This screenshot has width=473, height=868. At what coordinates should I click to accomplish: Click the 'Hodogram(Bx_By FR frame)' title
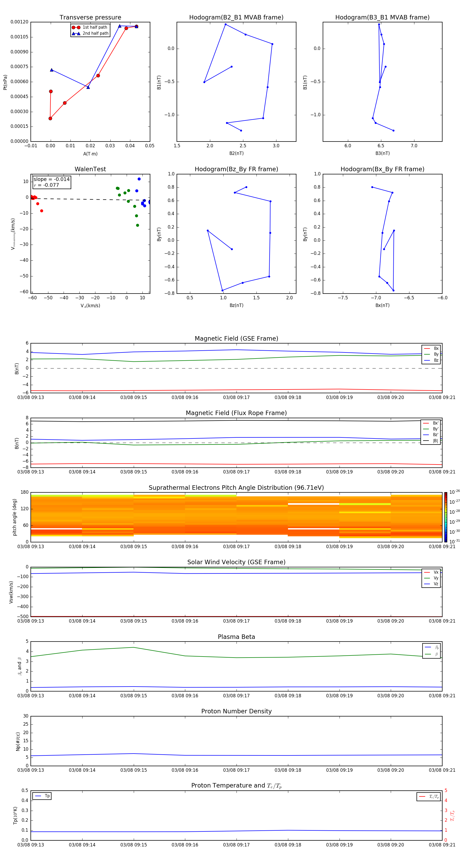(382, 169)
